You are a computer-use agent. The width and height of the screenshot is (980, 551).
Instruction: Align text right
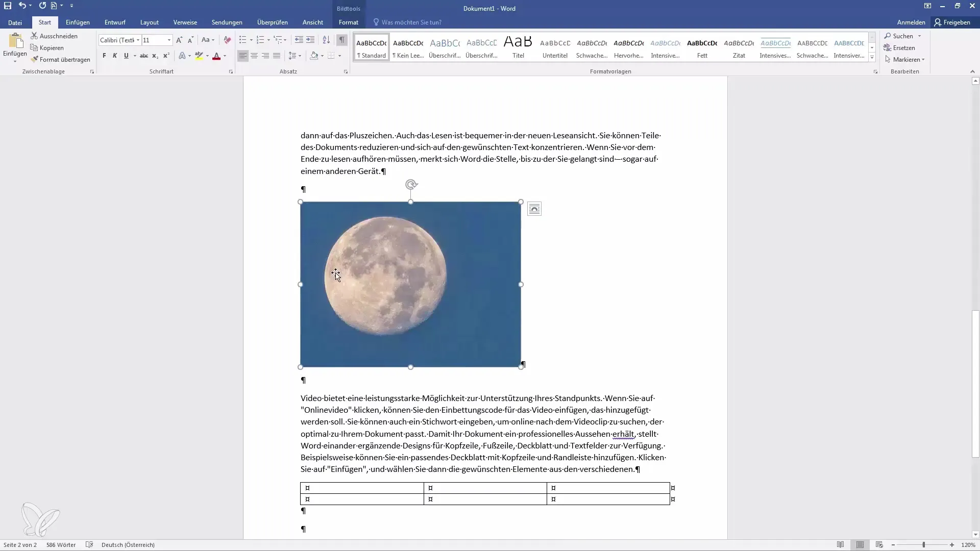(x=265, y=56)
